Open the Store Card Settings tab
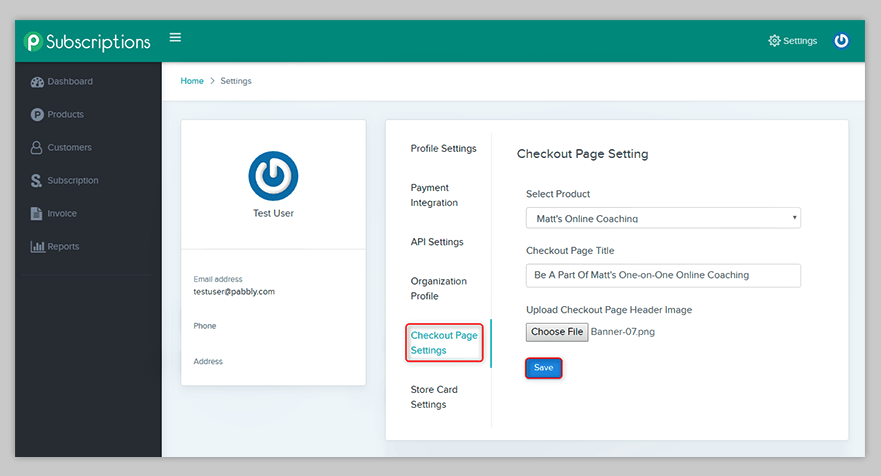 pos(434,397)
